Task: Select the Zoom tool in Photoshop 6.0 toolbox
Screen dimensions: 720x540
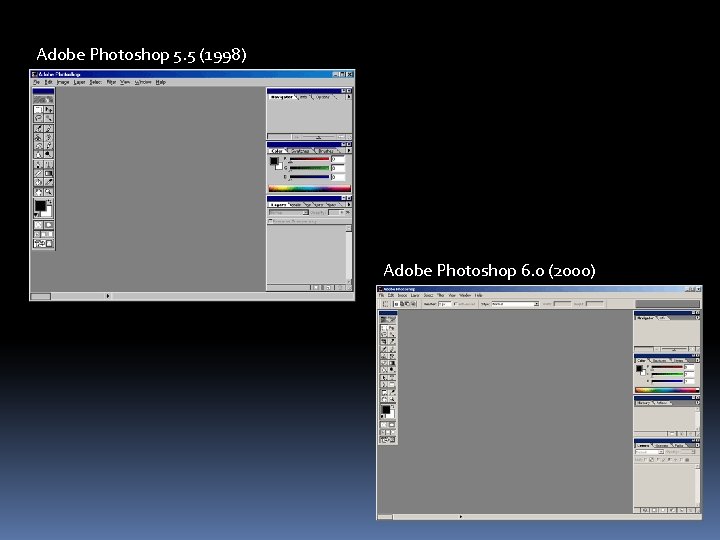Action: 392,399
